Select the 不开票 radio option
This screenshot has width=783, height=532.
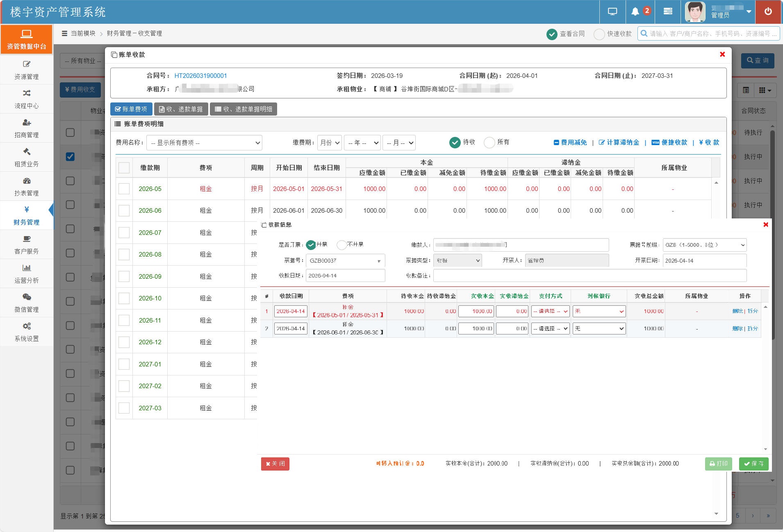point(341,245)
